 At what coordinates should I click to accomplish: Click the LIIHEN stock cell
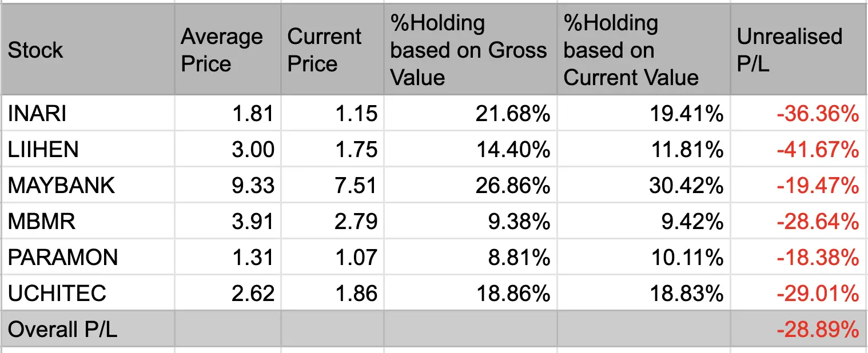[x=87, y=149]
